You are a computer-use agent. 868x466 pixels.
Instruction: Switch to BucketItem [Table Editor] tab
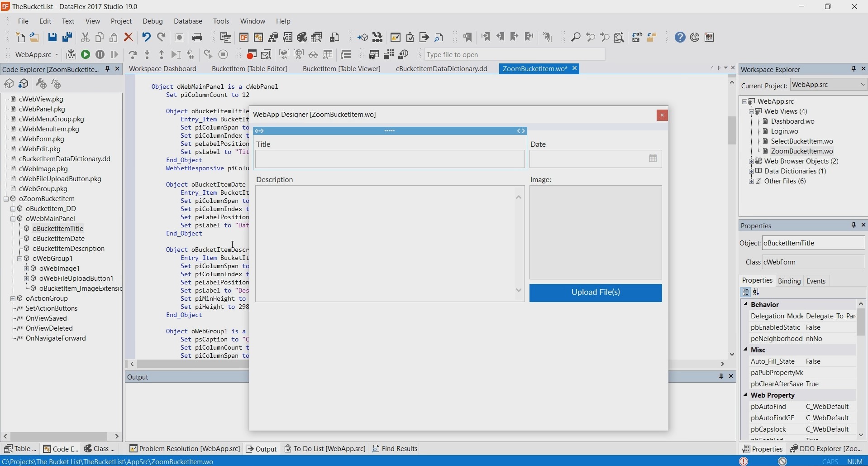pos(249,69)
